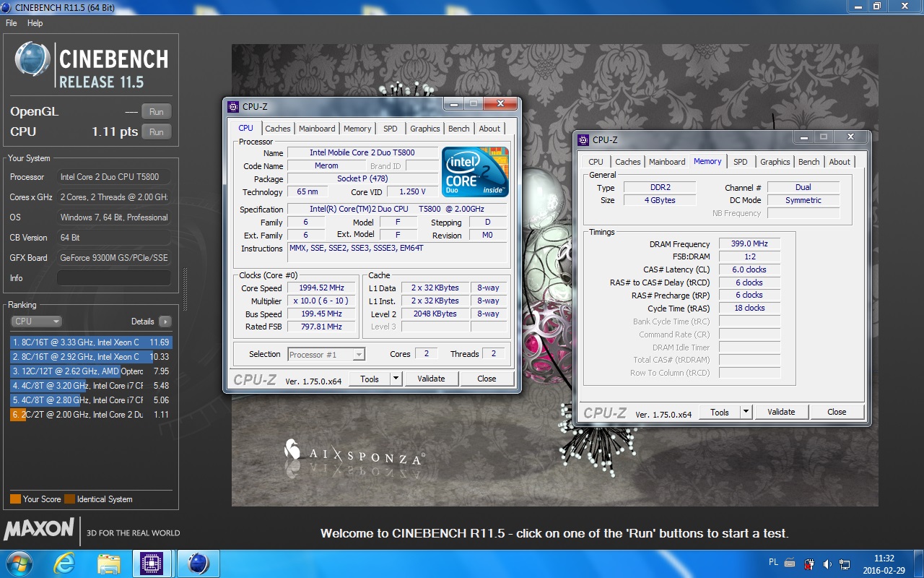
Task: Switch to Mainboard tab in left CPU-Z window
Action: (x=317, y=129)
